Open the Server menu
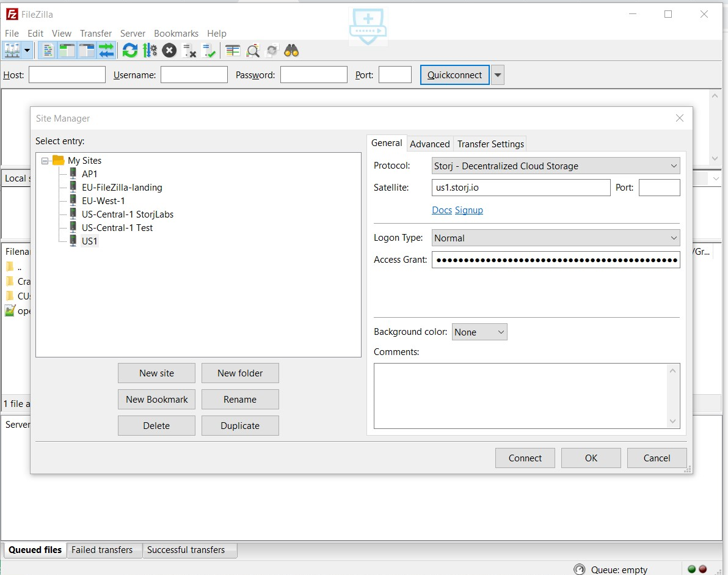Screen dimensions: 728x575 pos(133,34)
